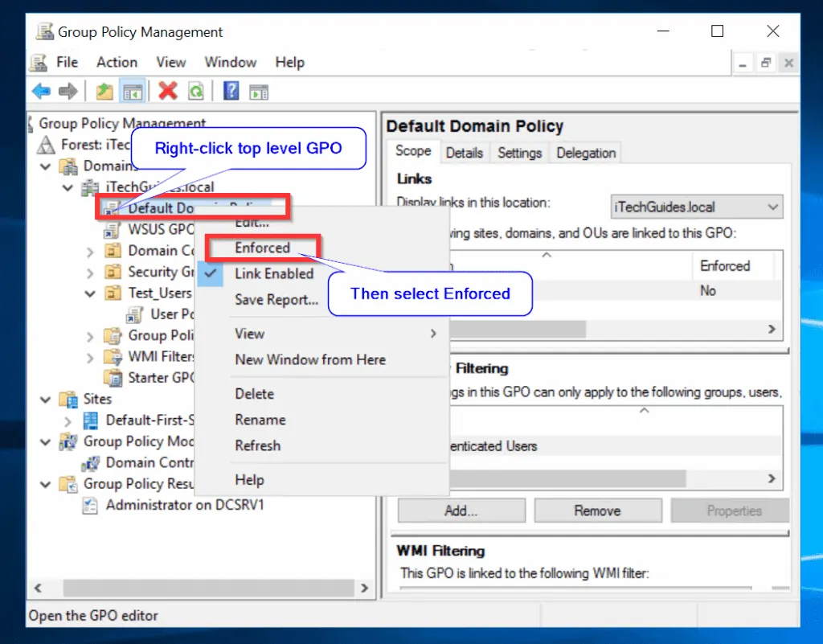Click the WSUS GPO link icon

(111, 230)
